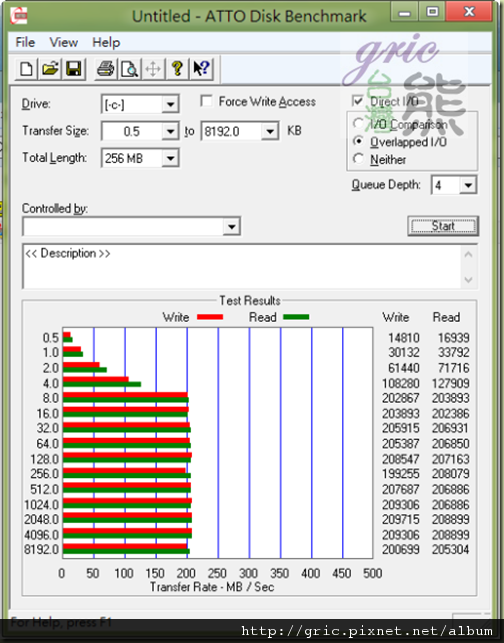Close the ATTO Disk Benchmark window
The image size is (504, 643).
pyautogui.click(x=470, y=11)
